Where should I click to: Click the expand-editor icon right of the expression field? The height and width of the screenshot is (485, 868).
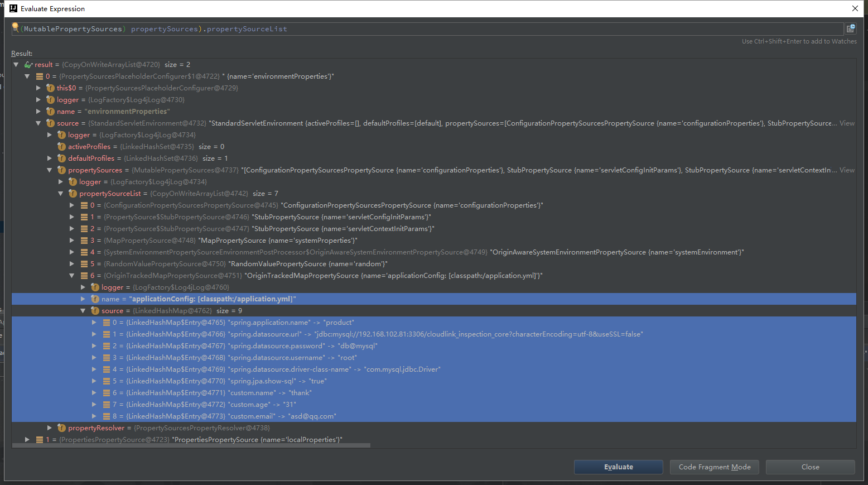point(850,28)
